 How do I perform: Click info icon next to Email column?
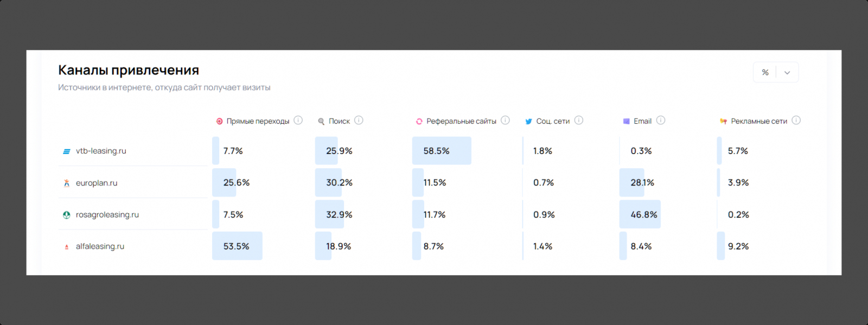point(660,120)
